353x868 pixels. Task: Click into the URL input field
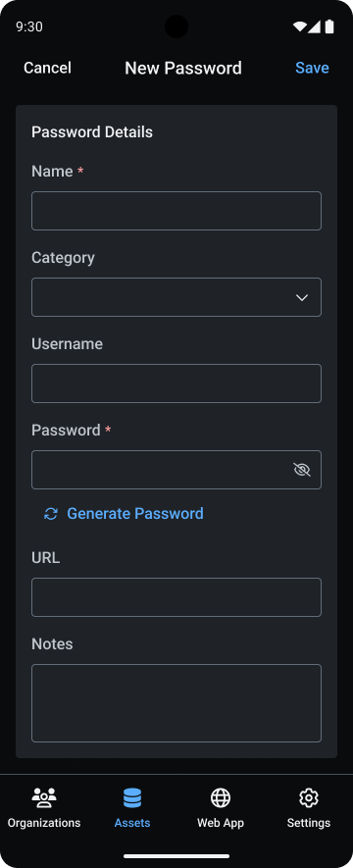[x=176, y=597]
